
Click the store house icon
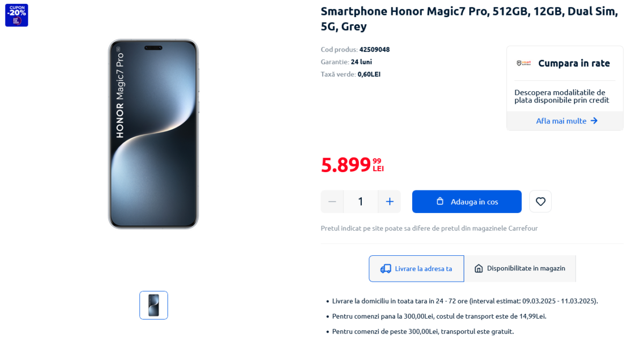point(479,269)
